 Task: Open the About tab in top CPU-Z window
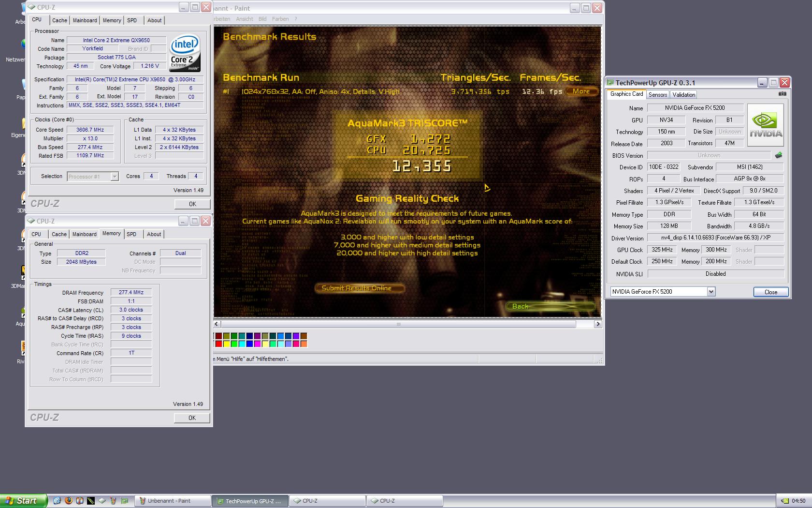[155, 20]
